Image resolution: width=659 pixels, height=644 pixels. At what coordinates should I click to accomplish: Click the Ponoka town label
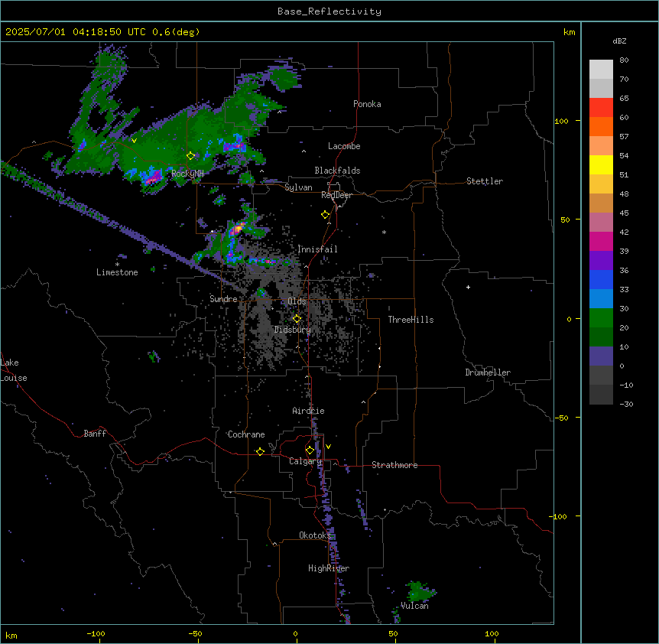coord(367,104)
